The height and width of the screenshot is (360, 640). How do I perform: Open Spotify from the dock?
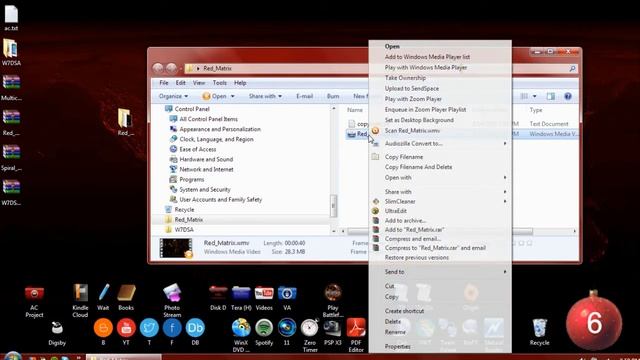[264, 332]
